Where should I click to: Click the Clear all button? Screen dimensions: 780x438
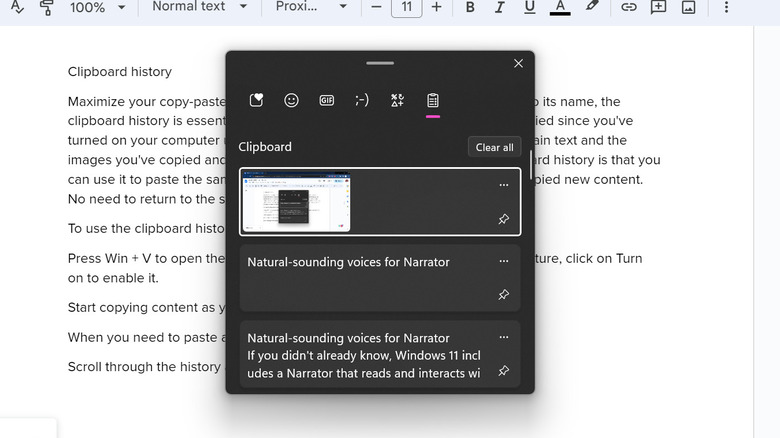point(494,147)
